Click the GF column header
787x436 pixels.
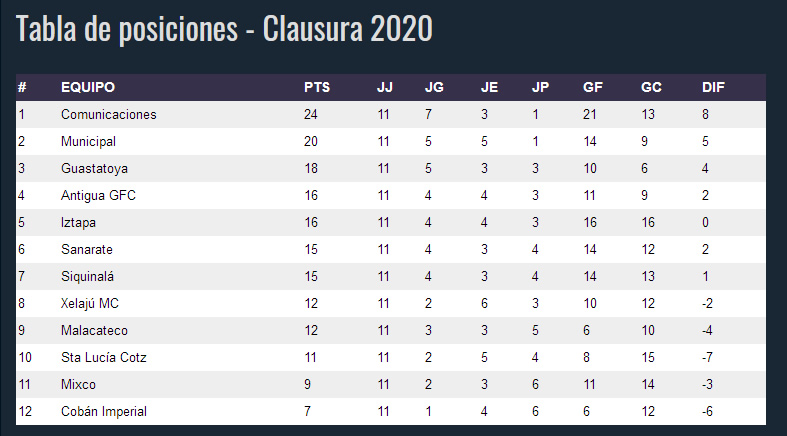pos(593,87)
